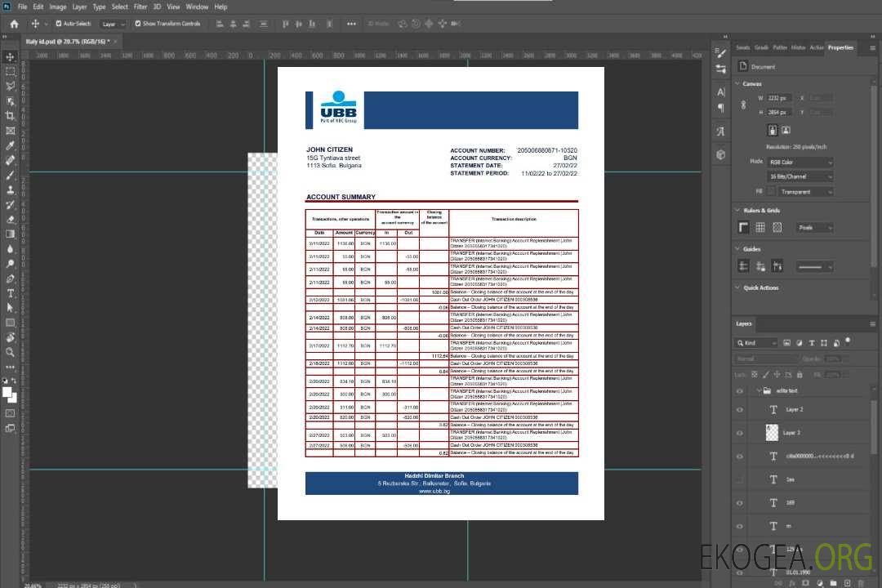The height and width of the screenshot is (588, 882).
Task: Select the Eyedropper tool
Action: 10,145
